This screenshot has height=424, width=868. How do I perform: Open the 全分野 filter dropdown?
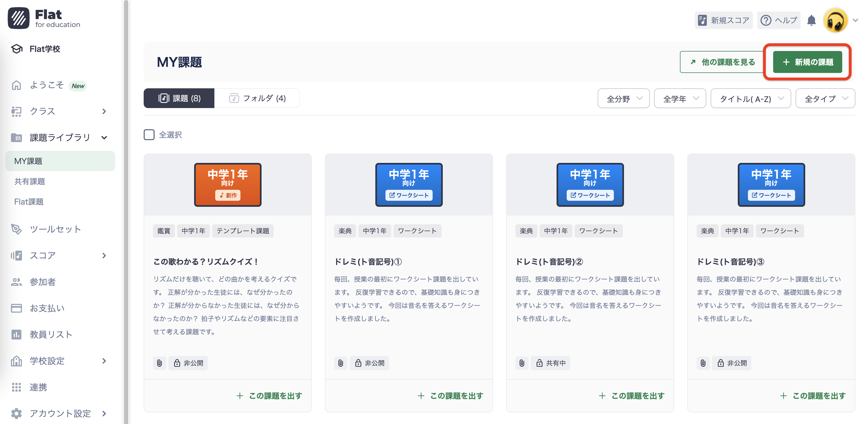tap(623, 98)
